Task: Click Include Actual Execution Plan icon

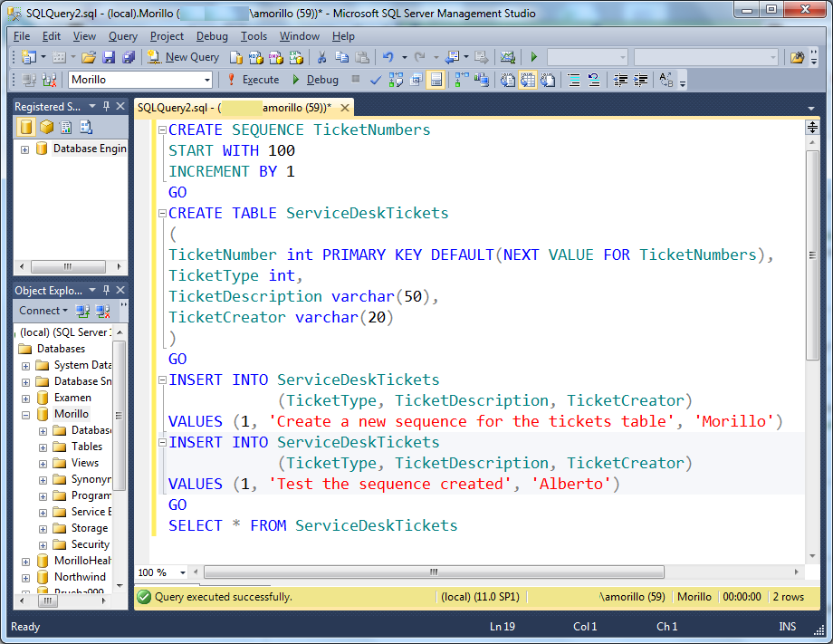Action: click(x=462, y=81)
